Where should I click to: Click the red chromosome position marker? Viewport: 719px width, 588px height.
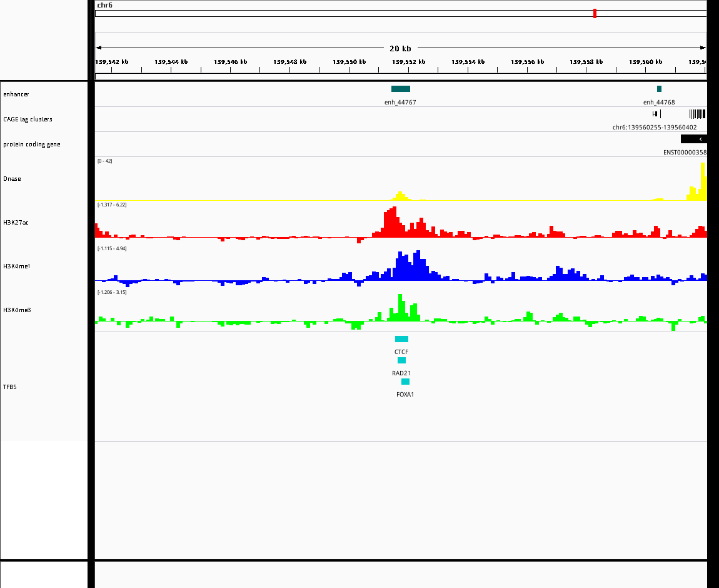click(x=595, y=13)
